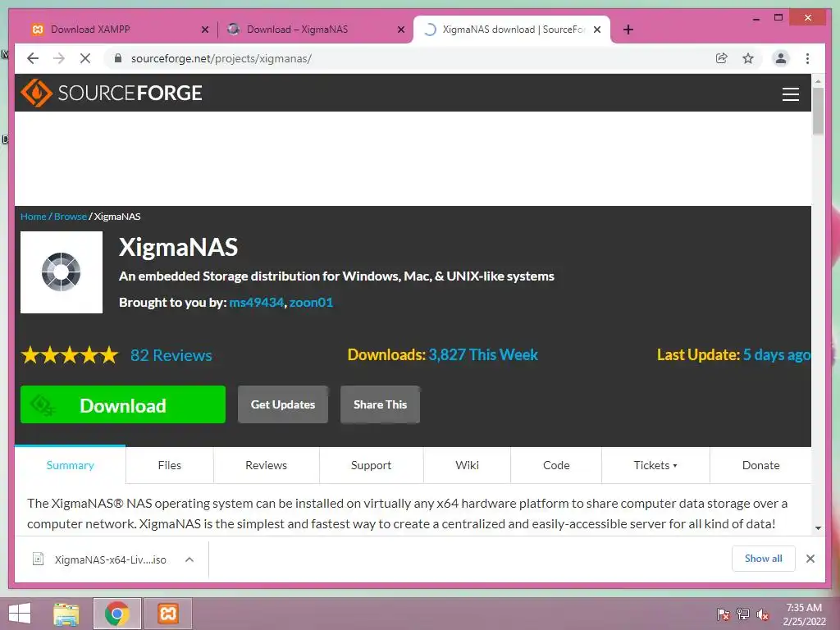Click the share this page icon
Screen dimensions: 840x630
[722, 58]
